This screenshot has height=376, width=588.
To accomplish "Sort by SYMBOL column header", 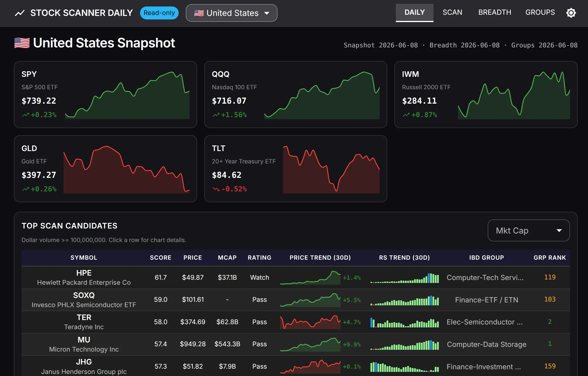I will [84, 258].
